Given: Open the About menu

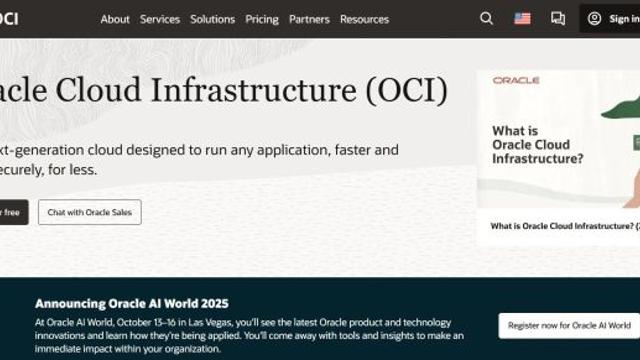Looking at the screenshot, I should click(x=115, y=19).
